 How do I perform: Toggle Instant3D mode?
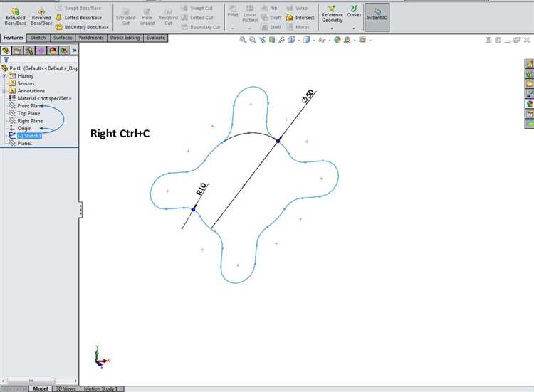click(377, 17)
